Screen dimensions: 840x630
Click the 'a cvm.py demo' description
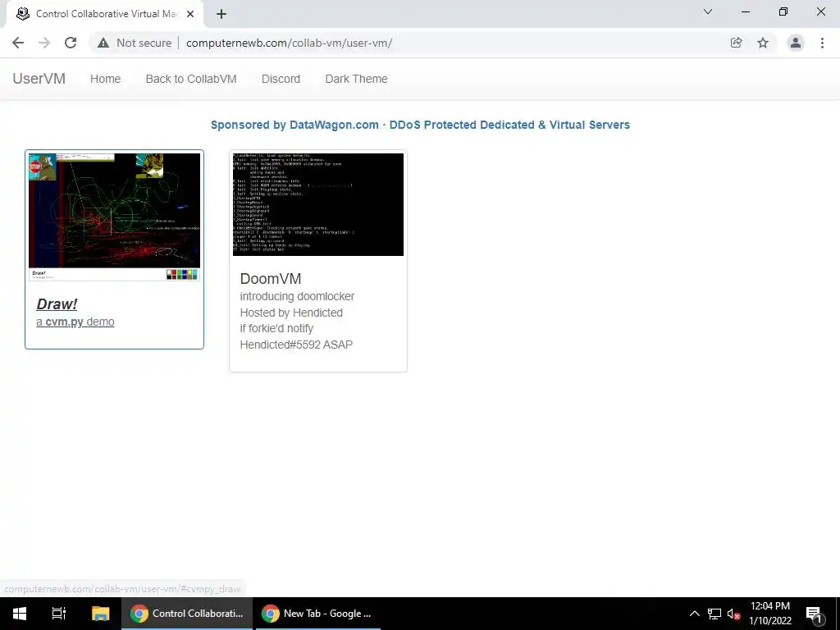[x=75, y=322]
